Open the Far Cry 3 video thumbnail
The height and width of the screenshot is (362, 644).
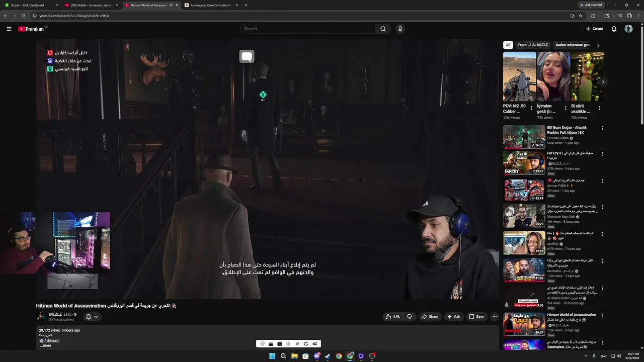(524, 162)
